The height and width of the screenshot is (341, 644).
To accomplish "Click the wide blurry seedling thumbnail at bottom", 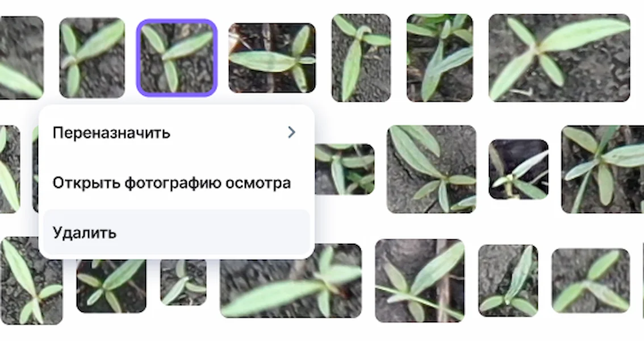I will click(291, 281).
